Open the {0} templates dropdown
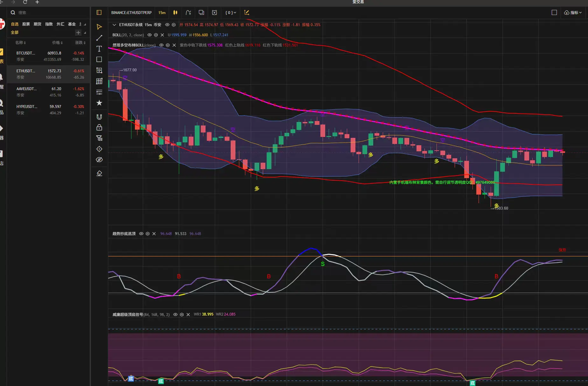This screenshot has width=588, height=386. pos(231,13)
